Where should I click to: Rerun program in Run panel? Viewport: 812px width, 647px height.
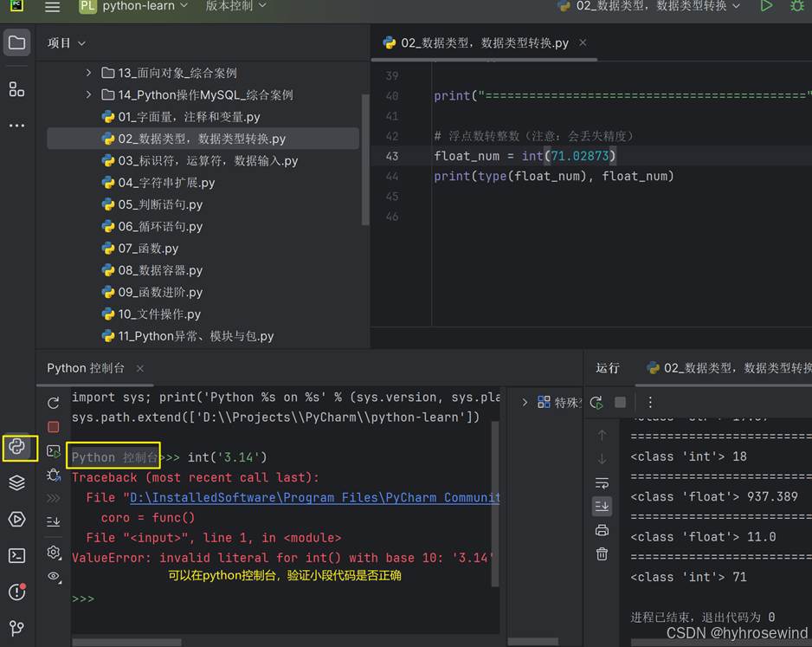596,402
